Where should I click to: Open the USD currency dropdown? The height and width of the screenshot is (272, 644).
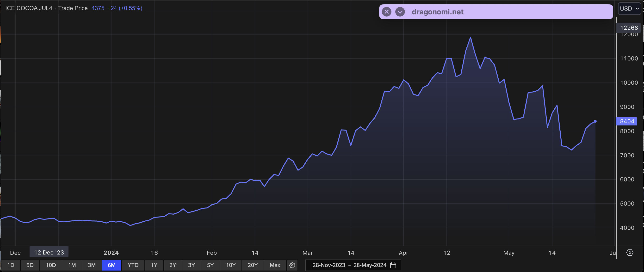coord(629,8)
